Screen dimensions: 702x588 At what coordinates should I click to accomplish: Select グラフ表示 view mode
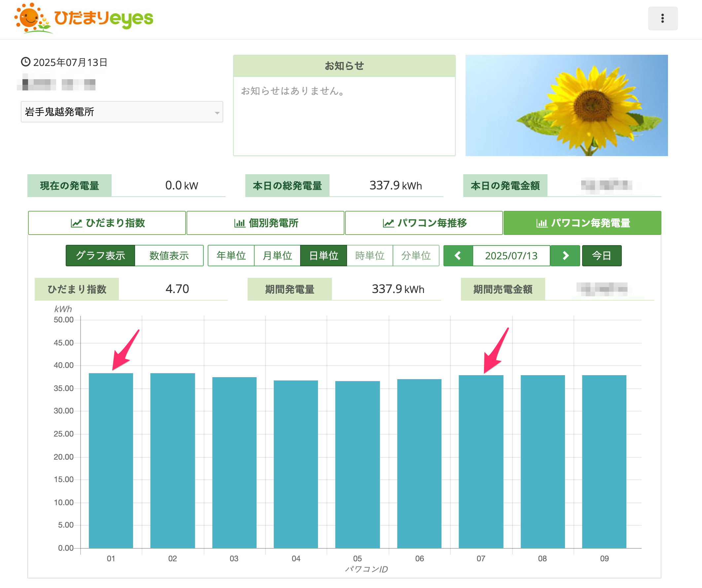point(100,256)
